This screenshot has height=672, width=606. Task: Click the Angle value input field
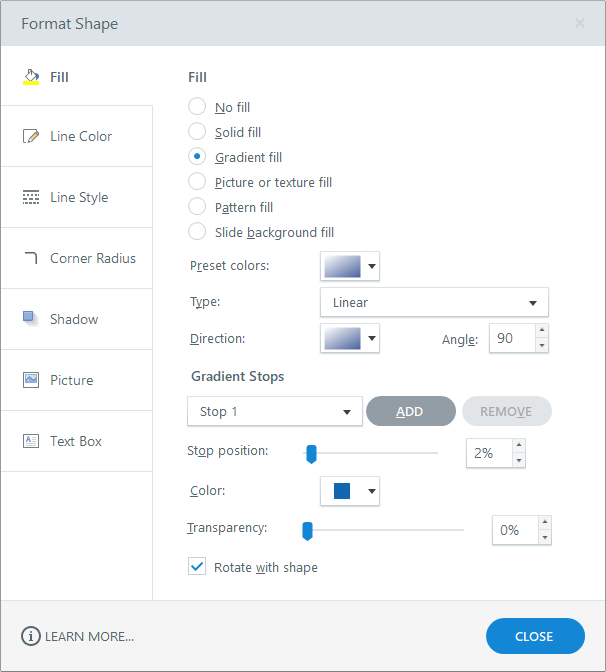pyautogui.click(x=509, y=339)
